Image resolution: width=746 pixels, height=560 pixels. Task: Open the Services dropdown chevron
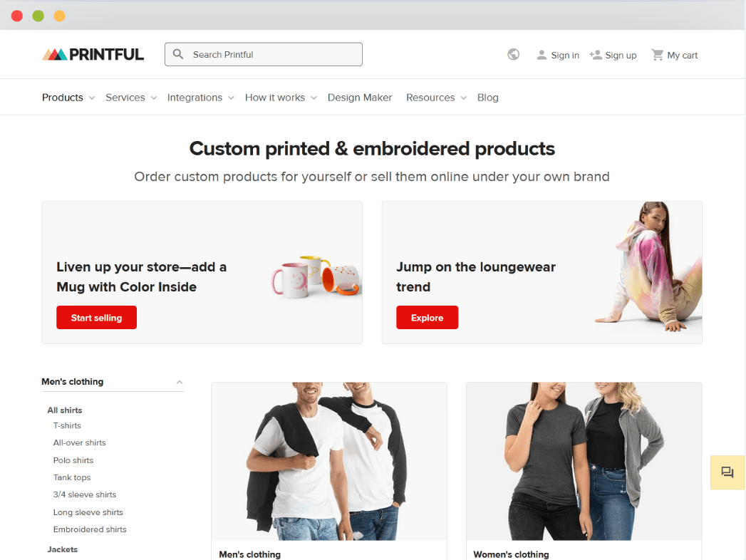coord(154,98)
